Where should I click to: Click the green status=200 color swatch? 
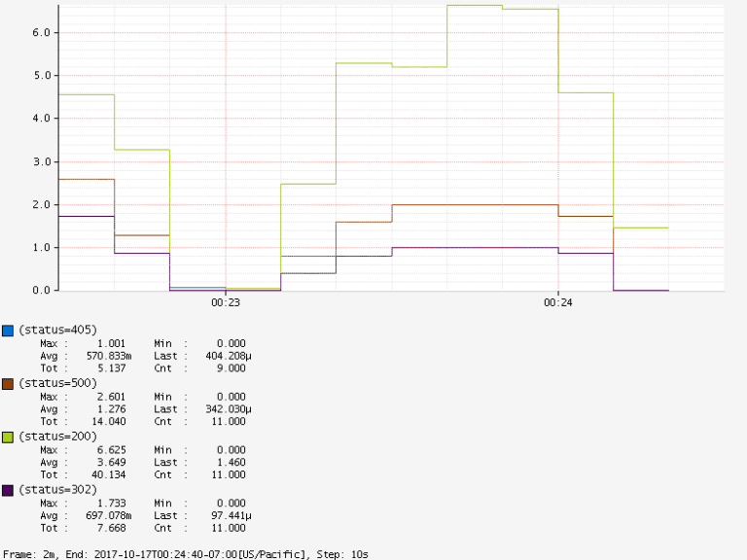coord(8,437)
